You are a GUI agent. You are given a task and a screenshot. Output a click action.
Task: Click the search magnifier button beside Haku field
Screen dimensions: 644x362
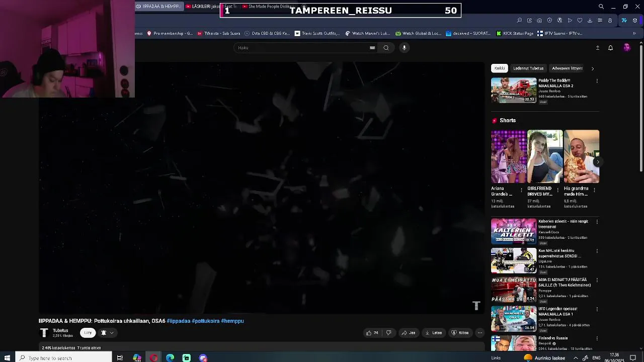[x=386, y=48]
